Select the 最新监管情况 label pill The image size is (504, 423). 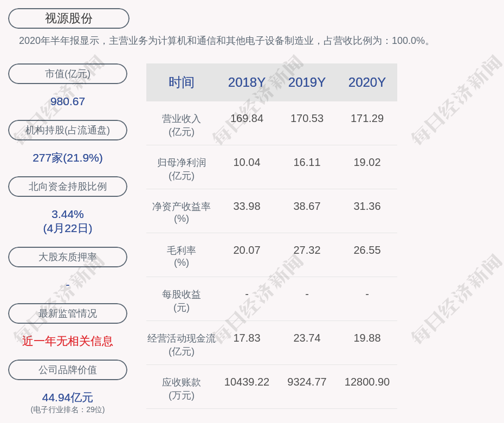click(x=68, y=313)
